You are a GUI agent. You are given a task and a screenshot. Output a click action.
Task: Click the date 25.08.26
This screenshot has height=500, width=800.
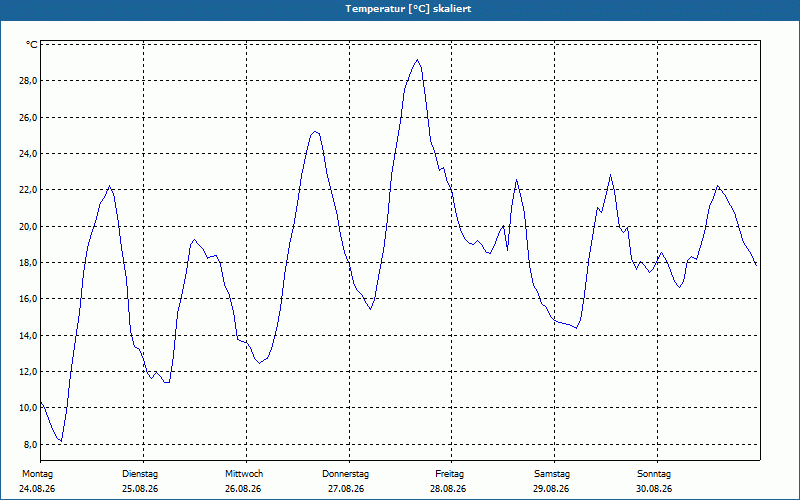point(140,489)
